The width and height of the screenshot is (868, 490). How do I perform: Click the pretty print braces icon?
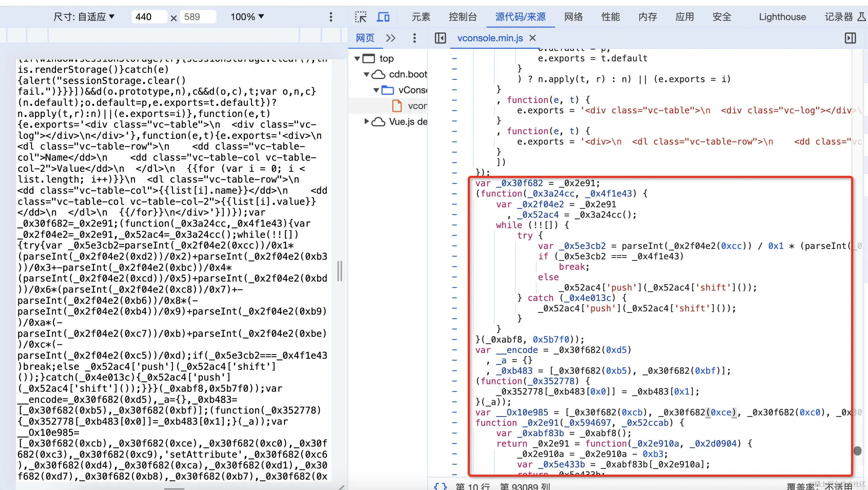tap(440, 486)
